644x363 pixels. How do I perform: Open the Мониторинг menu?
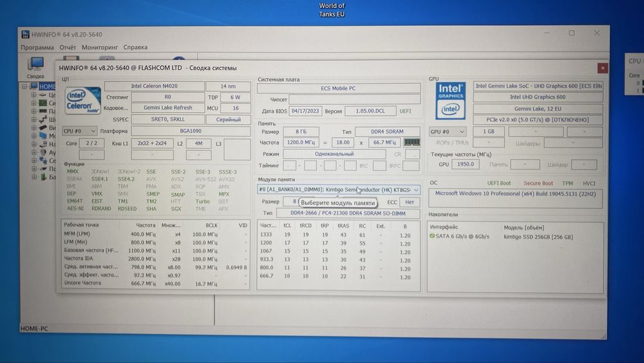(100, 47)
